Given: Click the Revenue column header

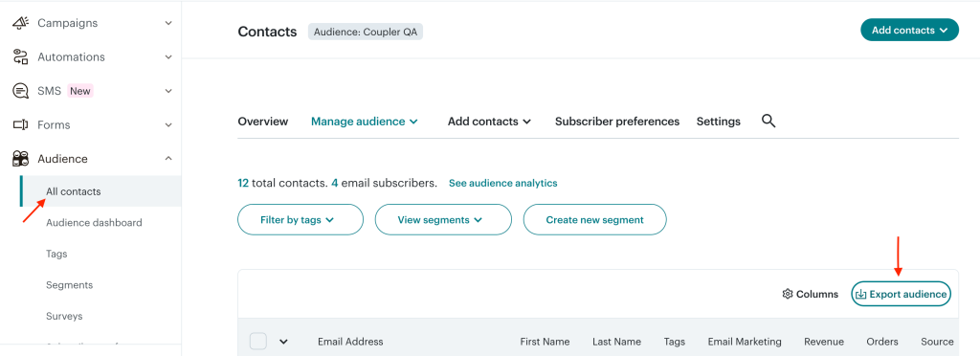Looking at the screenshot, I should (x=824, y=342).
